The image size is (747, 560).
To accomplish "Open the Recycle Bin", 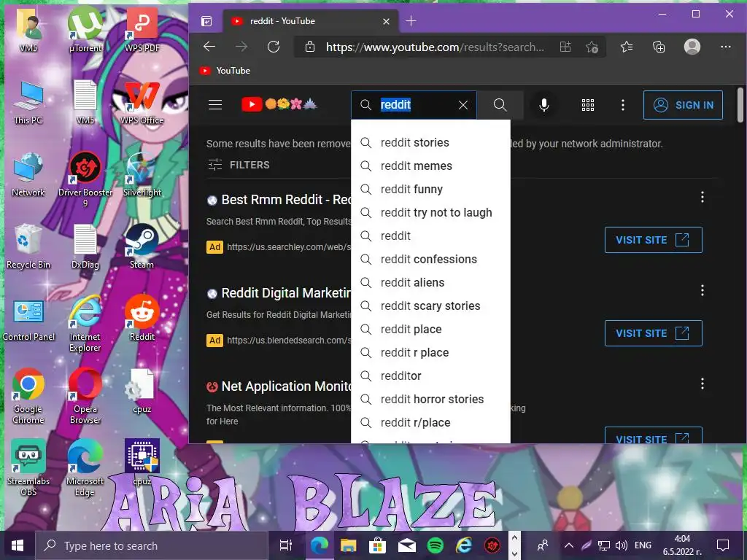I will [x=28, y=246].
